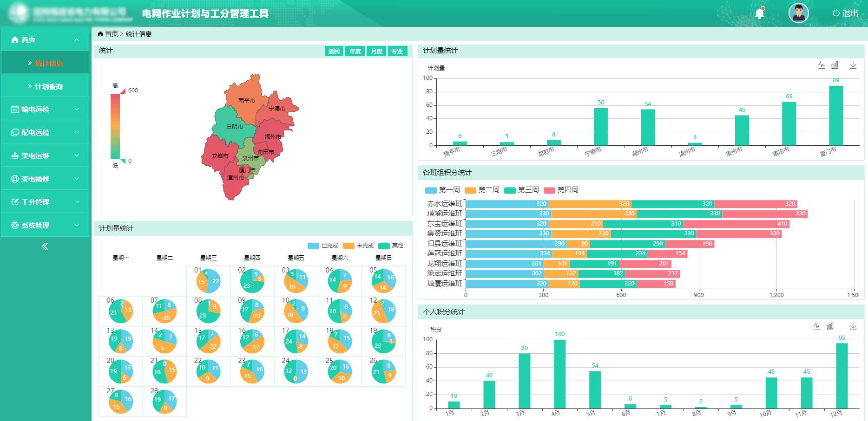The width and height of the screenshot is (868, 421).
Task: Download the 计划量统计 chart image
Action: (853, 65)
